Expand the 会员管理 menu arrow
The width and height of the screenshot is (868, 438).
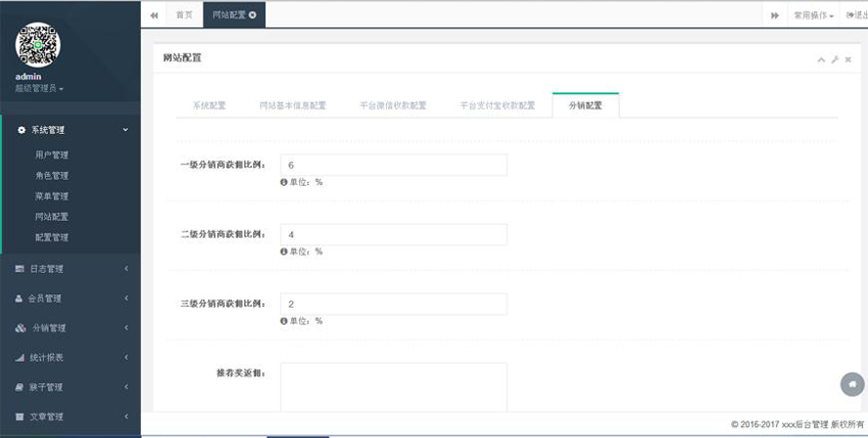[126, 298]
